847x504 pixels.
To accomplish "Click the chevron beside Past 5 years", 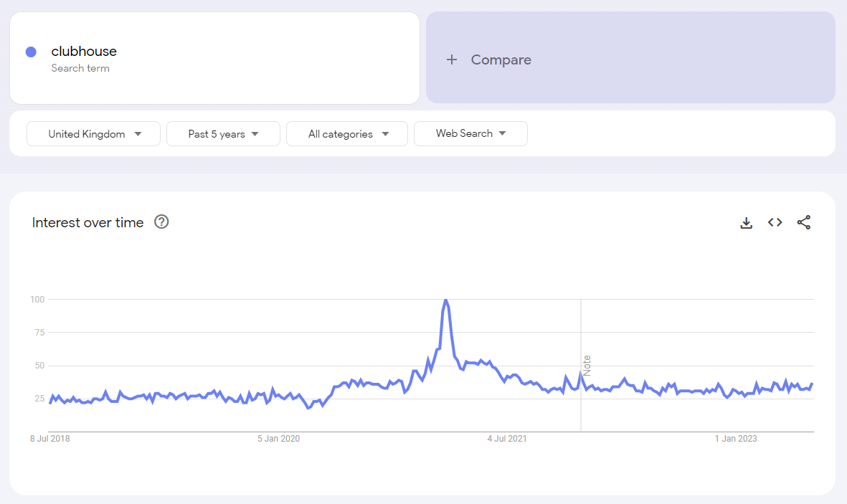I will tap(255, 133).
